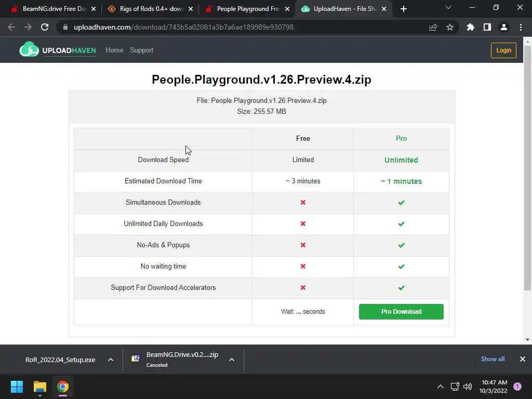Show hidden system tray icons
Viewport: 532px width, 399px height.
pyautogui.click(x=441, y=387)
